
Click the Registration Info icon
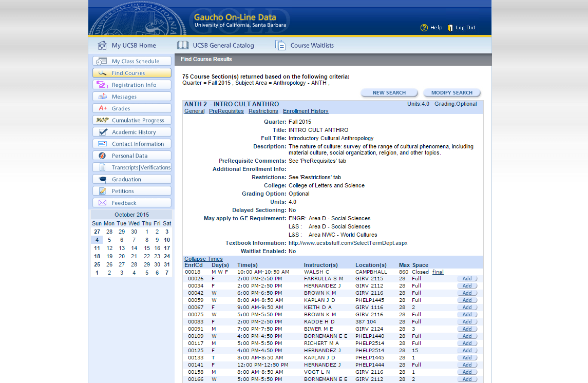point(102,85)
